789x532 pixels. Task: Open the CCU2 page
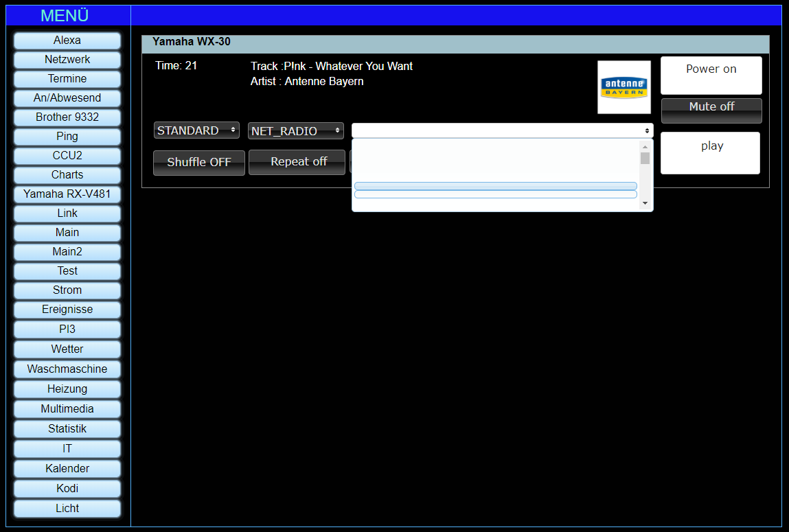(x=67, y=155)
